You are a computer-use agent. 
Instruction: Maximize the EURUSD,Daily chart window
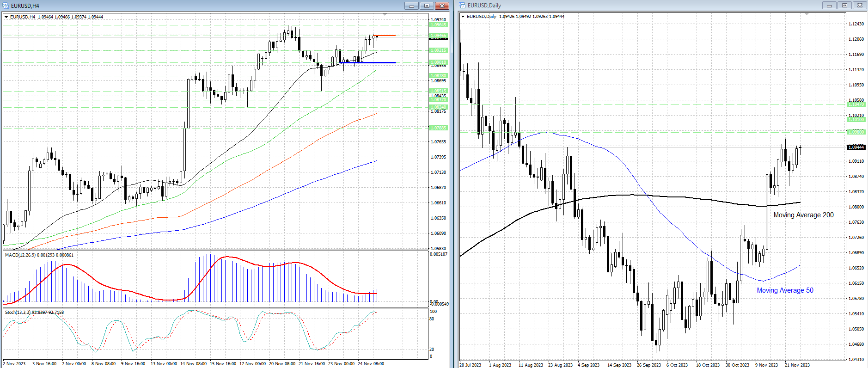(844, 6)
